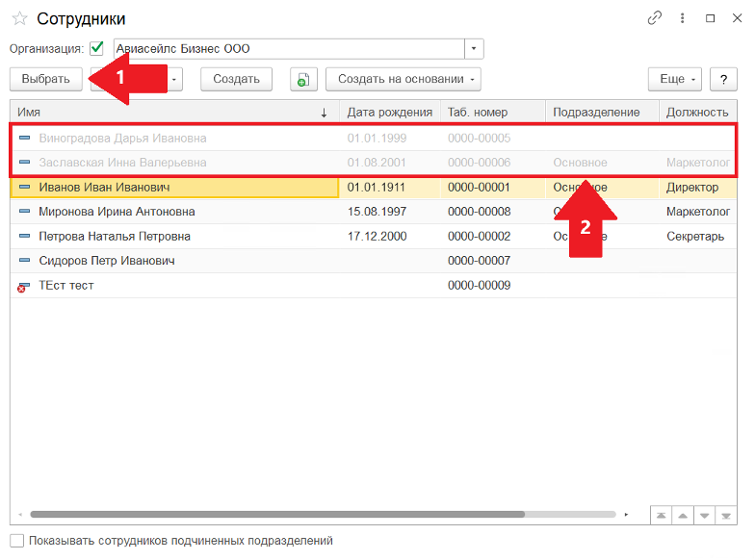Move up one row using the arrow
The width and height of the screenshot is (755, 560).
(683, 515)
